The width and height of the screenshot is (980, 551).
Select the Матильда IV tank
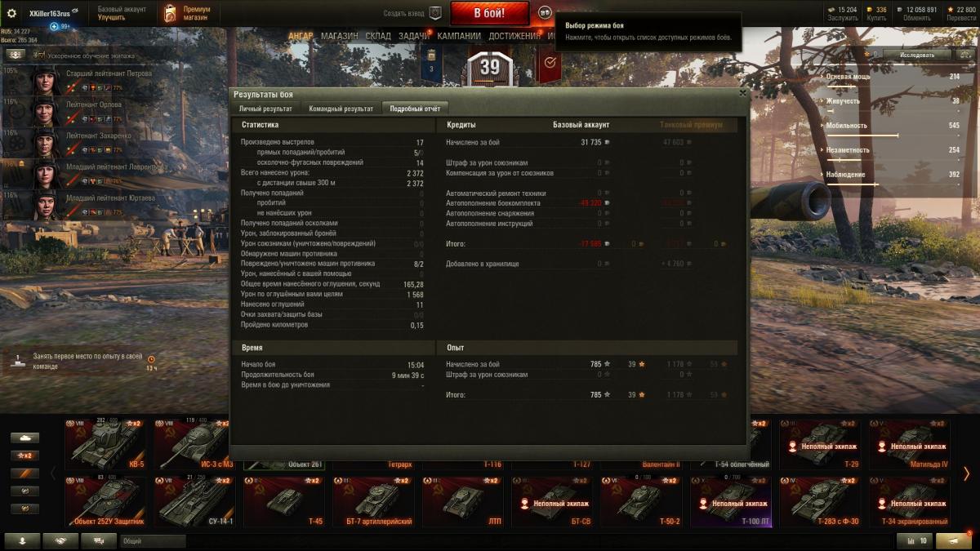point(910,446)
